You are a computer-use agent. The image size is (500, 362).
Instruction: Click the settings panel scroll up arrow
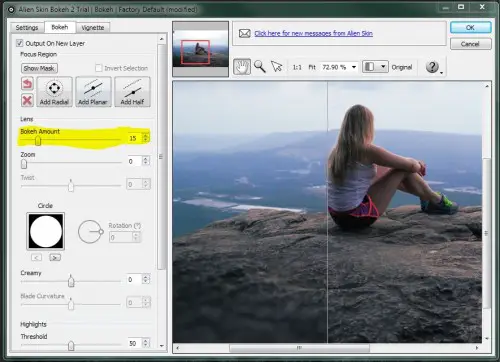point(162,39)
